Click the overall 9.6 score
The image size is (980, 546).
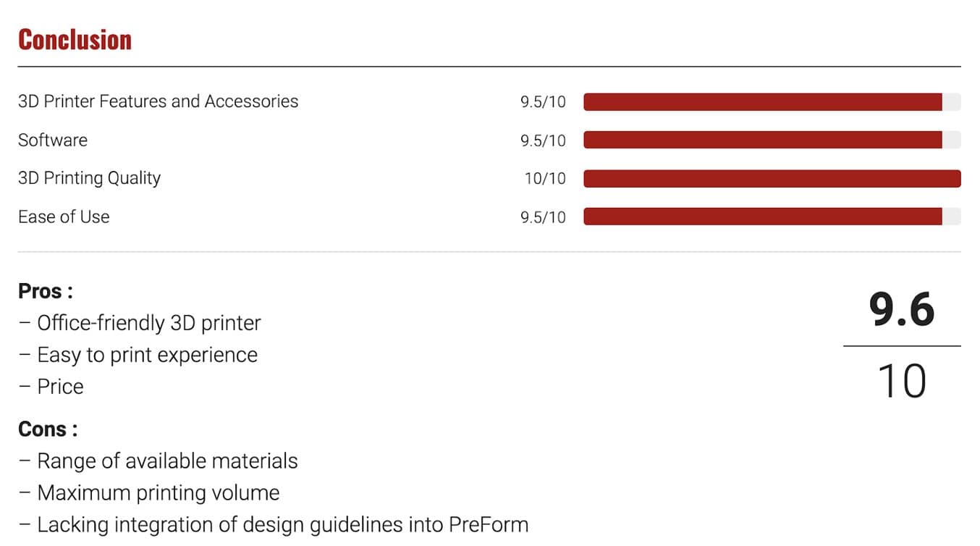(x=902, y=310)
